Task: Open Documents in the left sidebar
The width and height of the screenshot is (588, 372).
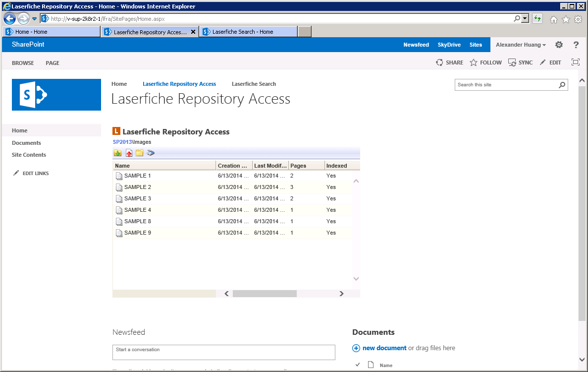Action: pyautogui.click(x=26, y=143)
